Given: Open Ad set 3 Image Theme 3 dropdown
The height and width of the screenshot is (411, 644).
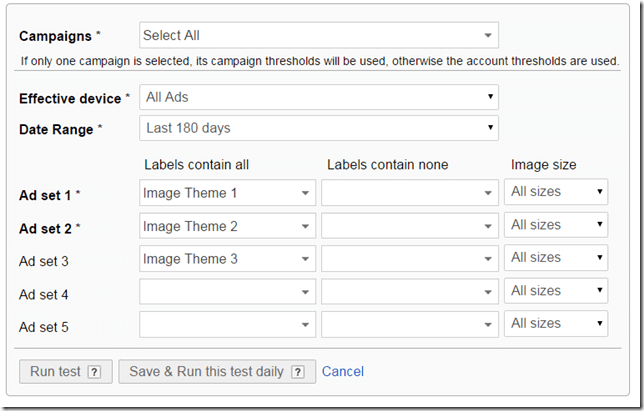Looking at the screenshot, I should tap(228, 259).
